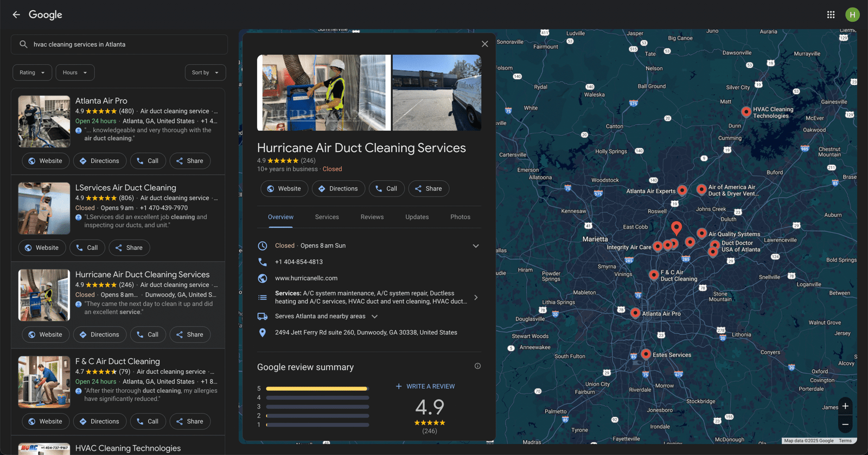Screen dimensions: 868x455
Task: Select the Atlanta Air Pro map pin
Action: (x=635, y=312)
